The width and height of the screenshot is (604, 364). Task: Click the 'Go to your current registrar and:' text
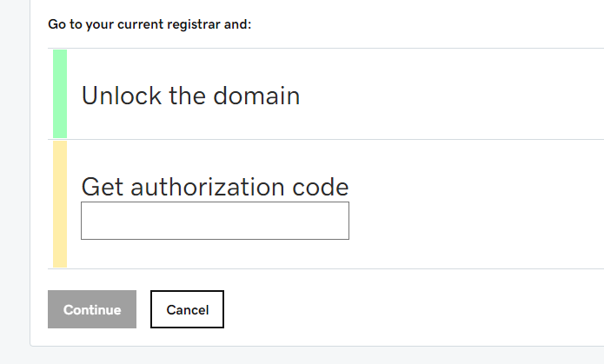click(x=149, y=24)
